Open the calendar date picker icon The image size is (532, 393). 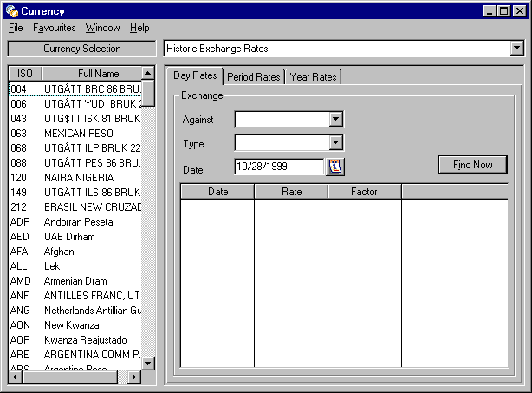click(x=335, y=167)
